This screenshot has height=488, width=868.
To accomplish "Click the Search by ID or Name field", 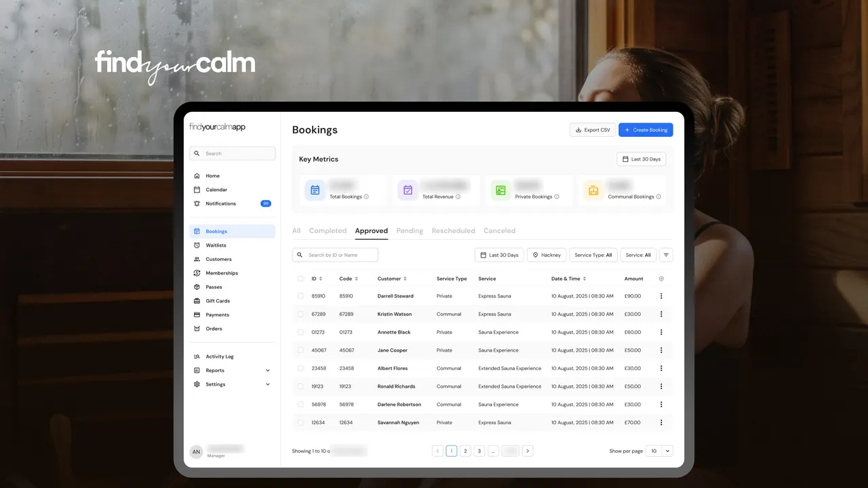I will click(335, 255).
